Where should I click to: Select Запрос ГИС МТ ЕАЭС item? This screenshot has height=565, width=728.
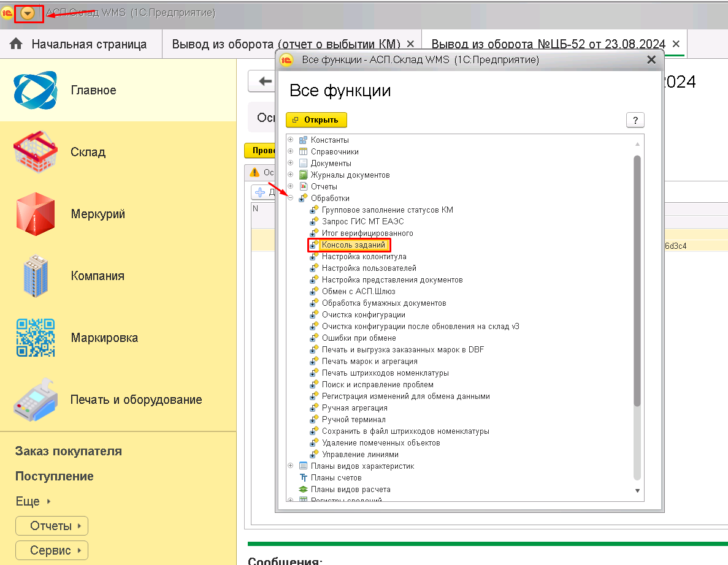click(x=362, y=222)
